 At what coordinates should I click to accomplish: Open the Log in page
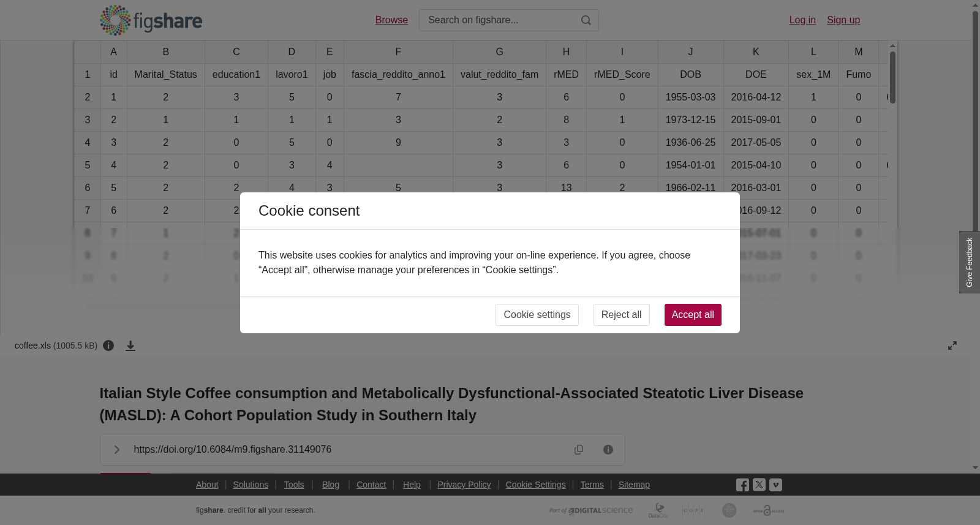tap(802, 20)
